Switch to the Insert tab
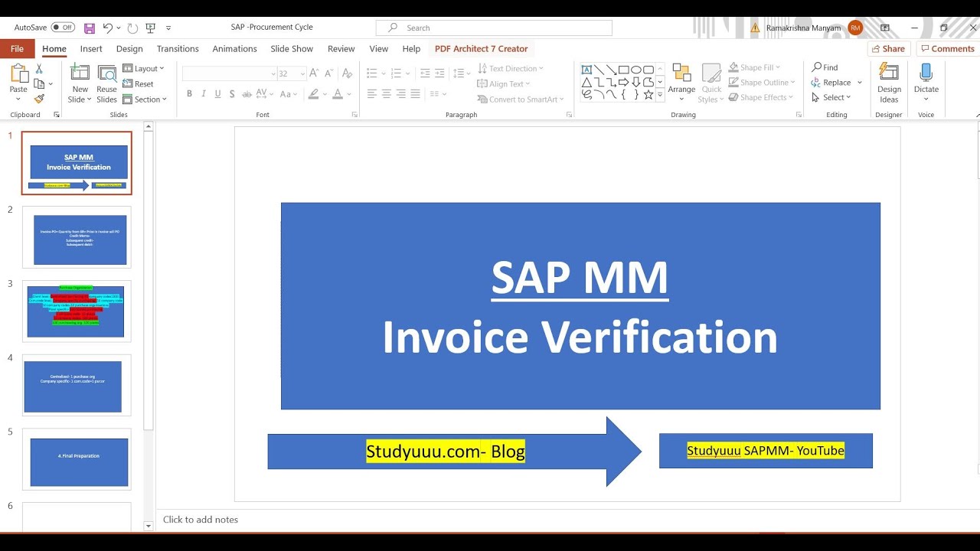 (x=91, y=49)
